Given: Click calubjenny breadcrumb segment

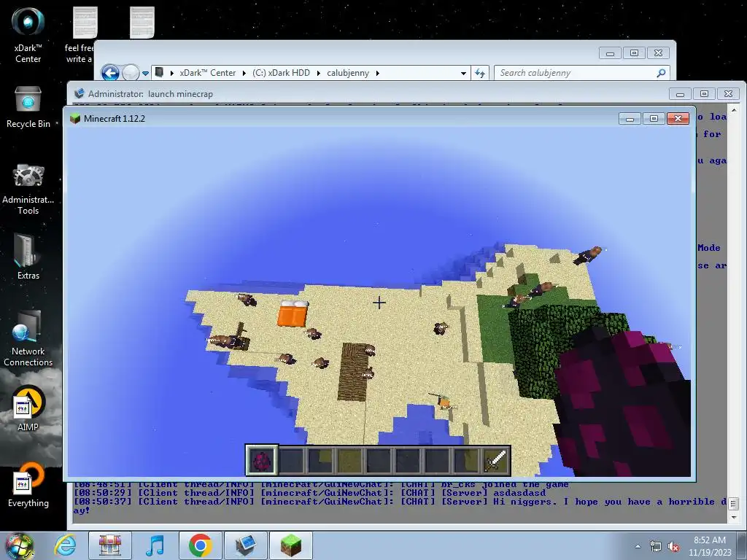Looking at the screenshot, I should pos(348,73).
